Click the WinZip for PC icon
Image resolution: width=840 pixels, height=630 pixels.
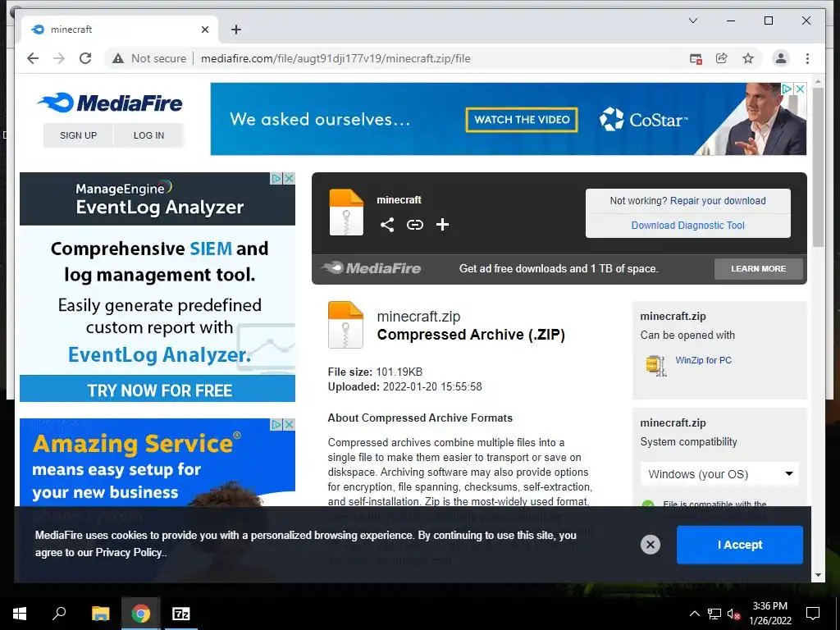click(x=656, y=365)
